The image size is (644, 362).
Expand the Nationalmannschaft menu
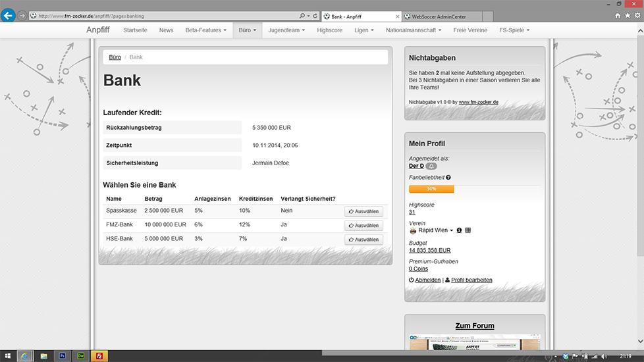click(414, 30)
